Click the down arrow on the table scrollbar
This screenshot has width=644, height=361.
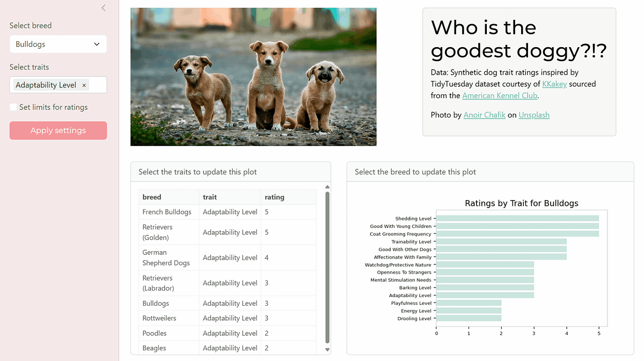coord(327,350)
